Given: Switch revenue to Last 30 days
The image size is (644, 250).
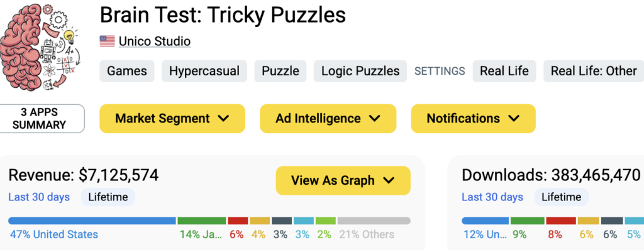Looking at the screenshot, I should 39,197.
